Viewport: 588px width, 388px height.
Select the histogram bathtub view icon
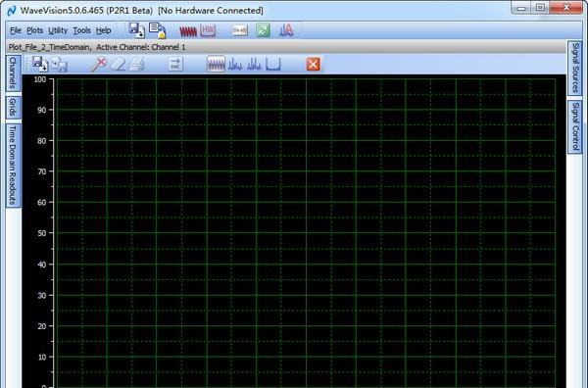273,64
